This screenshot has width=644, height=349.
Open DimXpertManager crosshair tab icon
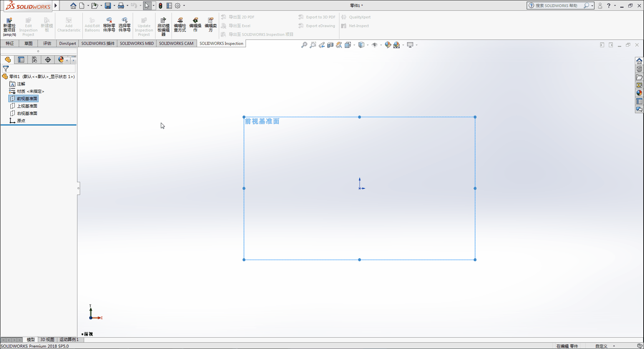[x=48, y=60]
